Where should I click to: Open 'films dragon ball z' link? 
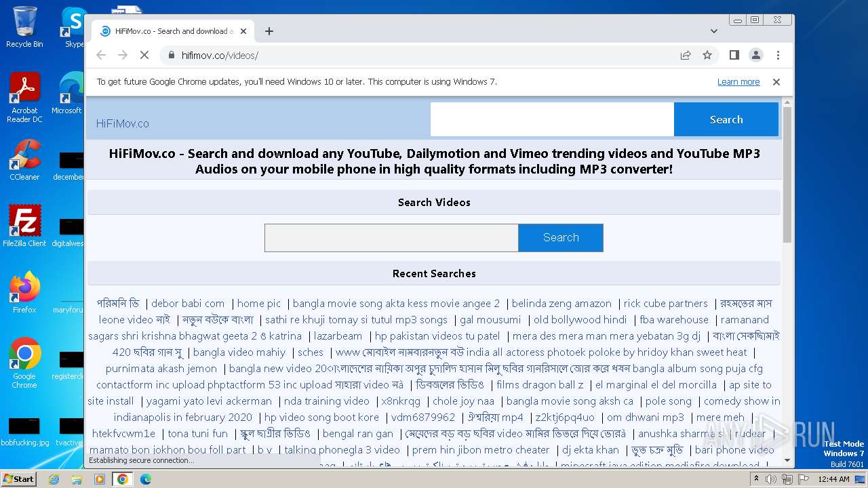[x=540, y=385]
